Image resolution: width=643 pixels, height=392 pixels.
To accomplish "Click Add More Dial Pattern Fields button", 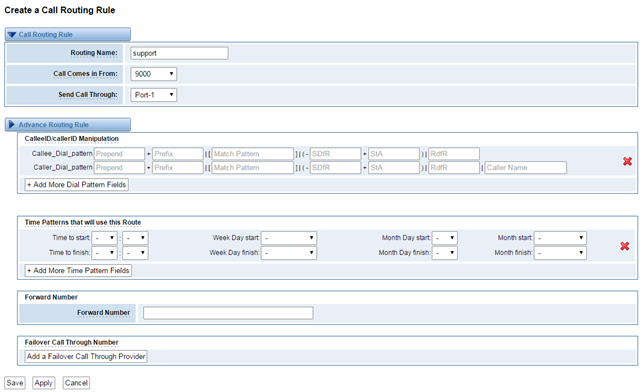I will (x=76, y=185).
